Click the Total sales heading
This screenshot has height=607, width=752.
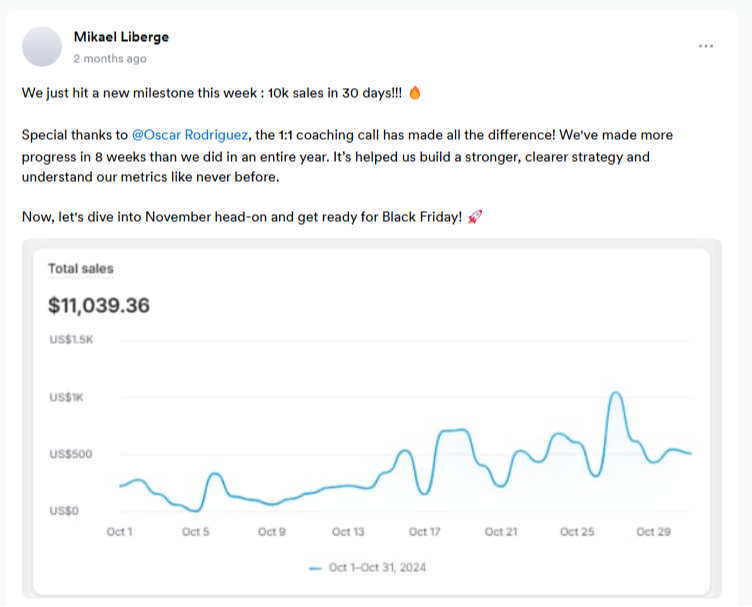pos(81,268)
